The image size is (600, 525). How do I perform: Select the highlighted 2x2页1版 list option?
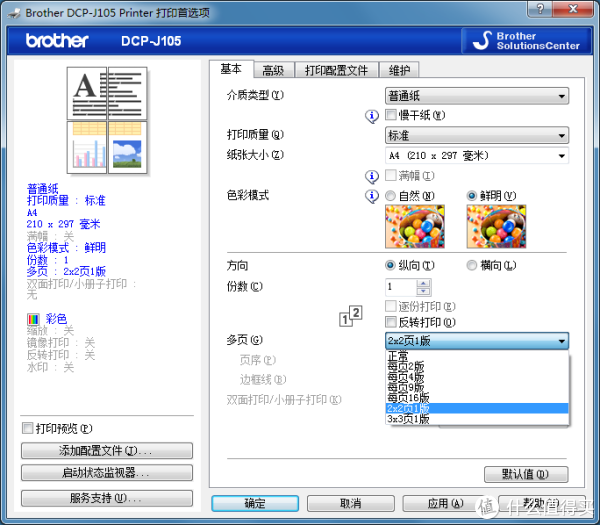477,408
